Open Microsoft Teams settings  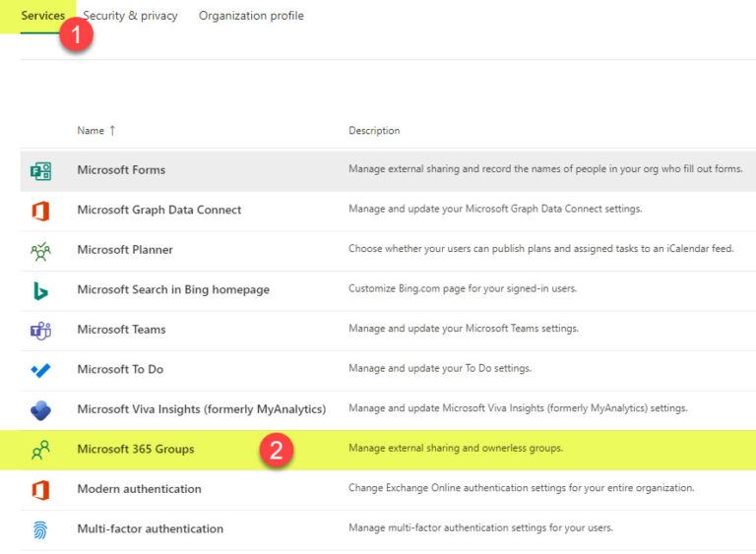coord(121,330)
